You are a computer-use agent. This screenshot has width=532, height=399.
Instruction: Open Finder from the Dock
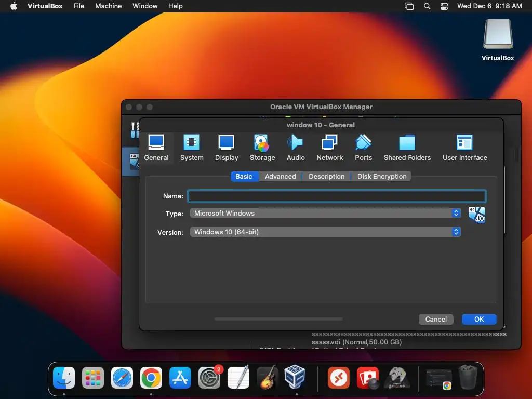(x=64, y=377)
